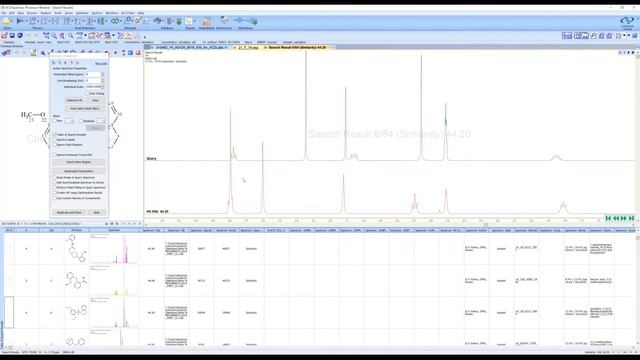Viewport: 640px width, 360px height.
Task: Open the Database menu
Action: point(82,13)
